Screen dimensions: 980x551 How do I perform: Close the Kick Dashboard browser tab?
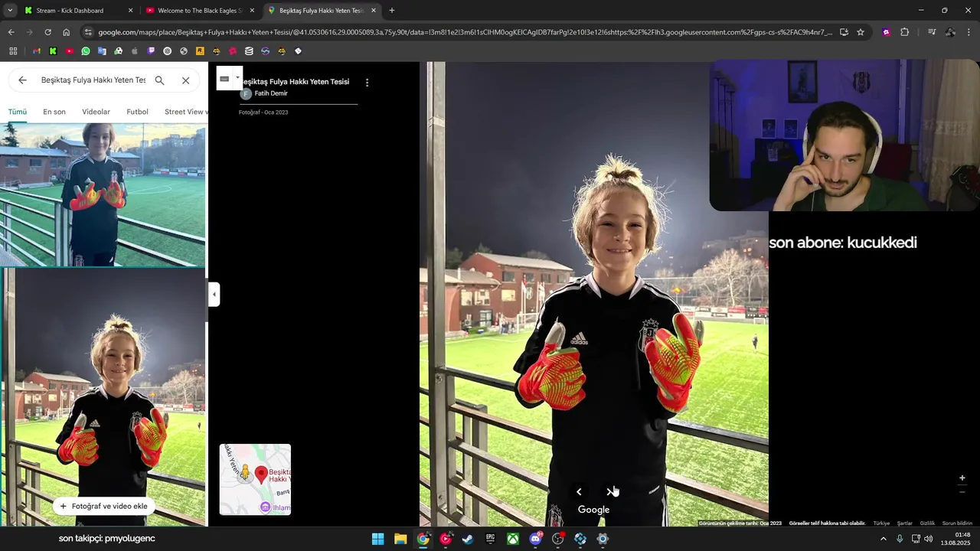click(130, 11)
